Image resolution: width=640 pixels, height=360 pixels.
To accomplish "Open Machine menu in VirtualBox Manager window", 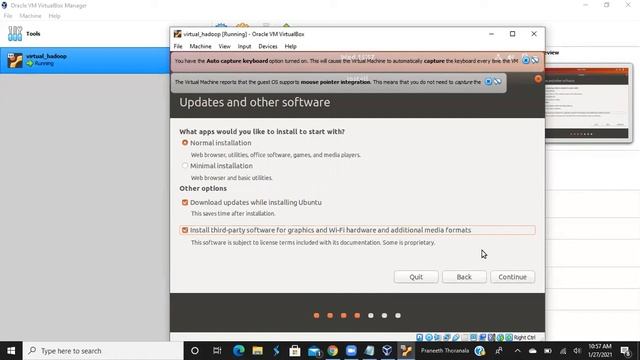I will [x=30, y=16].
